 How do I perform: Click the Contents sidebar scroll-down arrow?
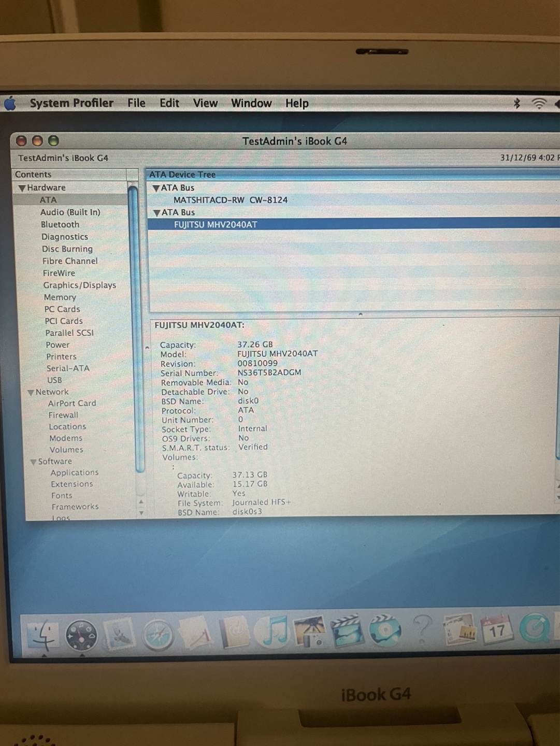(141, 512)
